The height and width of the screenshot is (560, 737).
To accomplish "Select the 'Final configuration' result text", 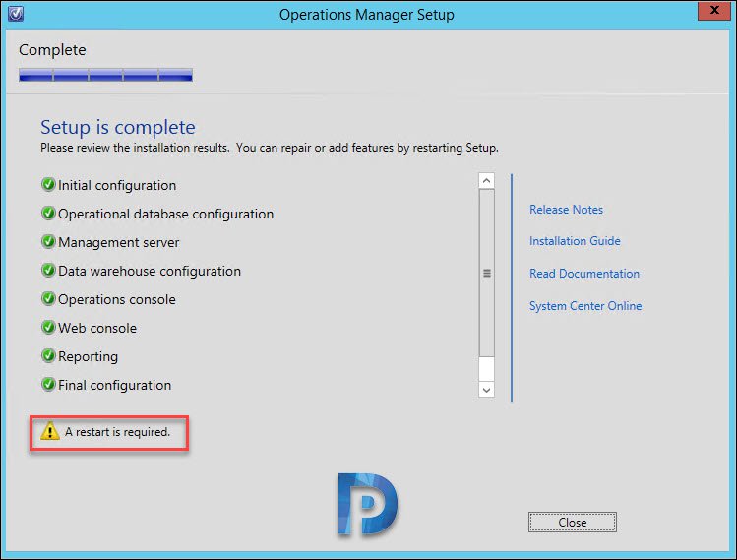I will pos(114,385).
